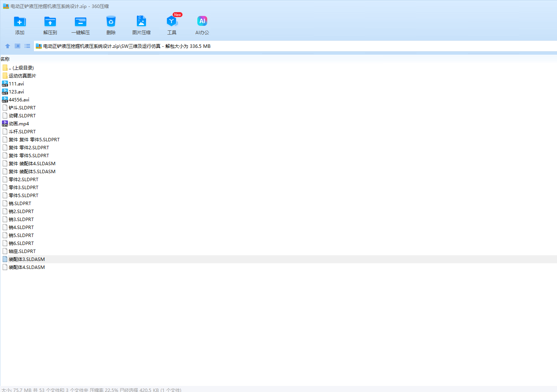Select the 销4.SLDPRT file

point(278,227)
